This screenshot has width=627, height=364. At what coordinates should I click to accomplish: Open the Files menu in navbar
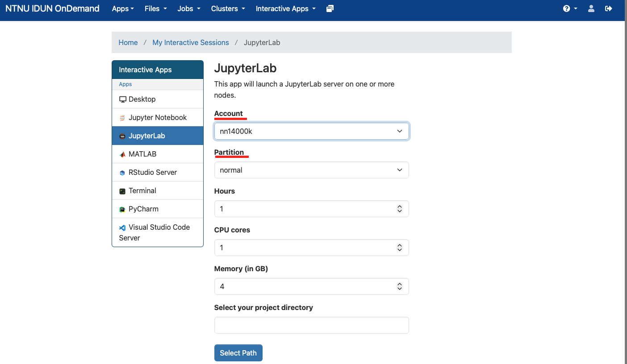tap(155, 8)
